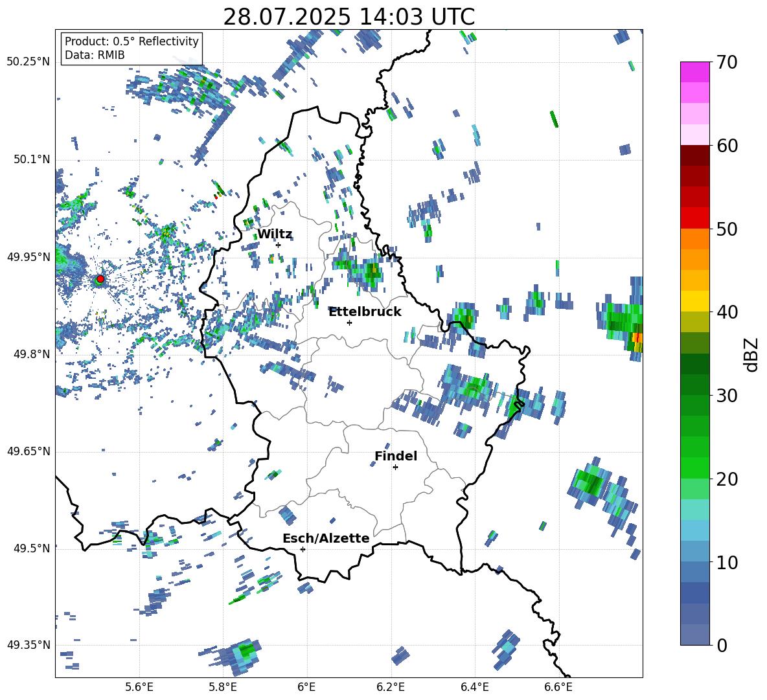Click the 49.35°N latitude label
Image resolution: width=767 pixels, height=700 pixels.
29,645
